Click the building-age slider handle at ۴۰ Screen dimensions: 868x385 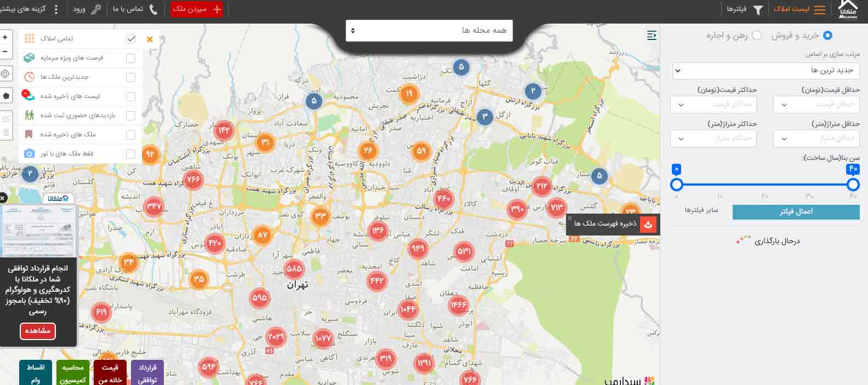click(x=853, y=185)
